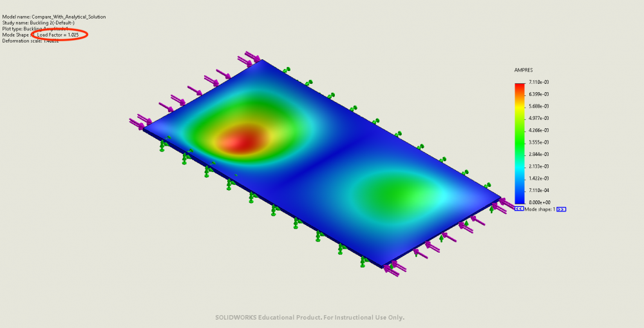This screenshot has height=328, width=644.
Task: Click the circled Load Factor = 1.025 text
Action: (x=58, y=35)
